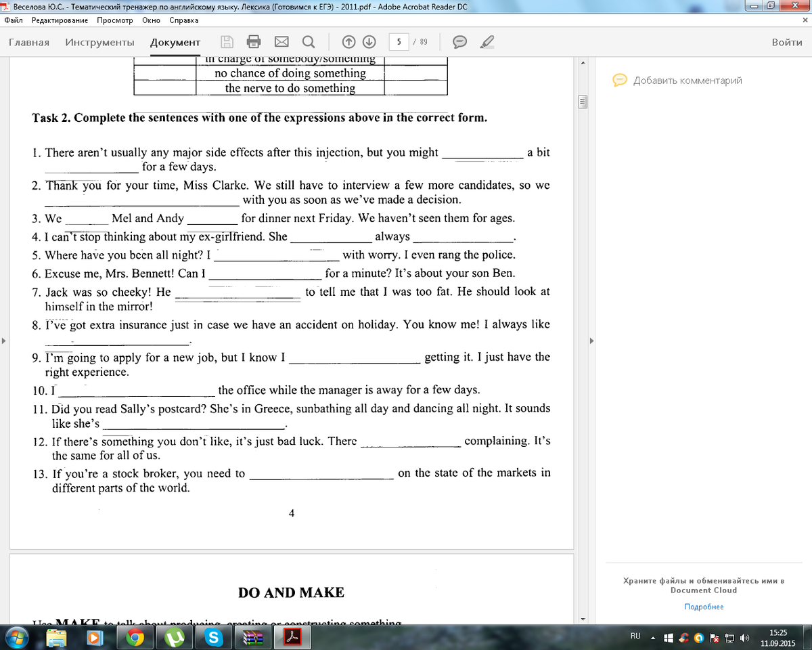Collapse the right comments pane arrow
Screen dimensions: 812x650
(x=593, y=341)
